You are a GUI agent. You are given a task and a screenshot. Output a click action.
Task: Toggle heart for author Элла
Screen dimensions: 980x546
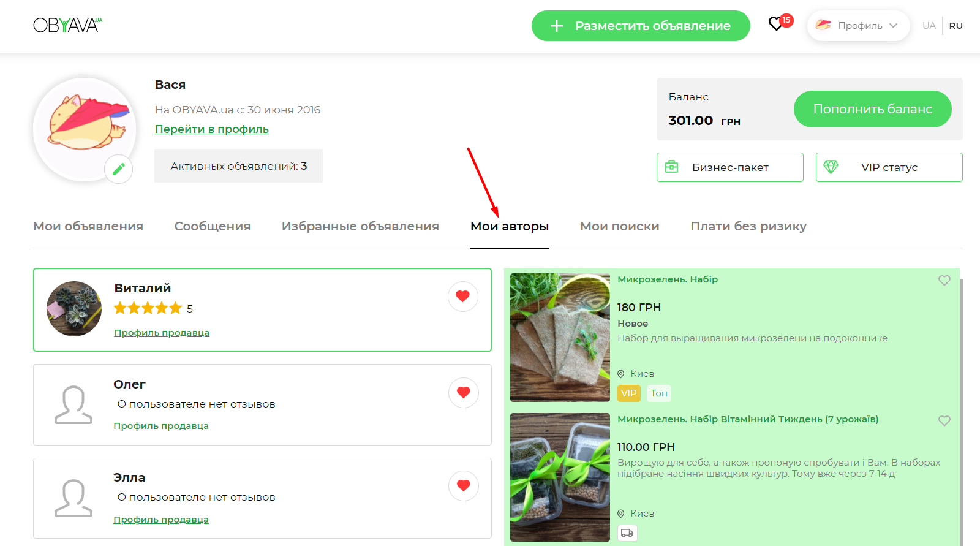463,486
